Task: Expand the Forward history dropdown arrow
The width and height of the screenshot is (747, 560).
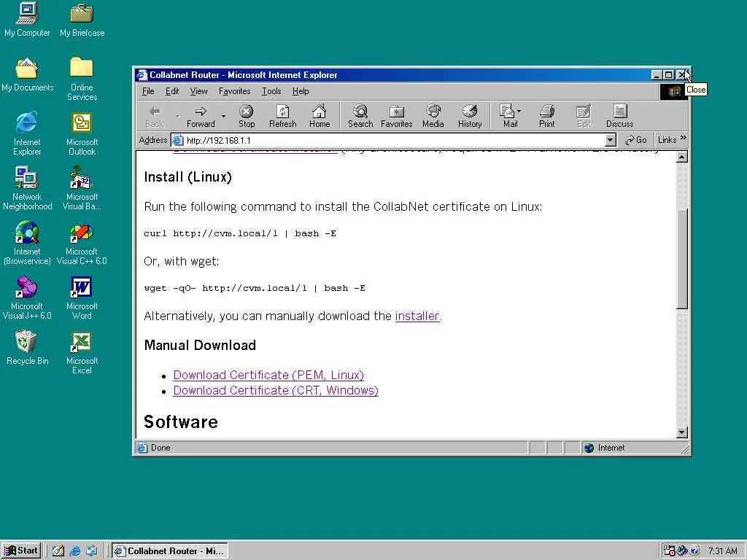Action: click(223, 116)
